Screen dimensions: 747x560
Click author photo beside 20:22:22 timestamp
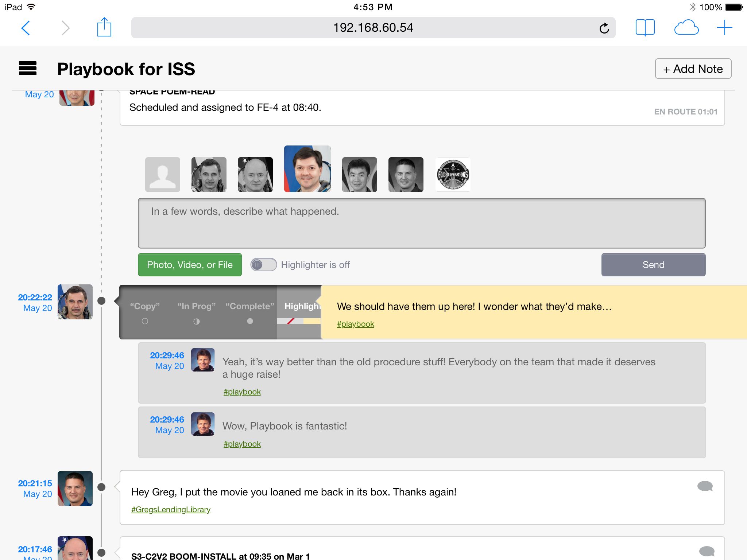(x=75, y=302)
